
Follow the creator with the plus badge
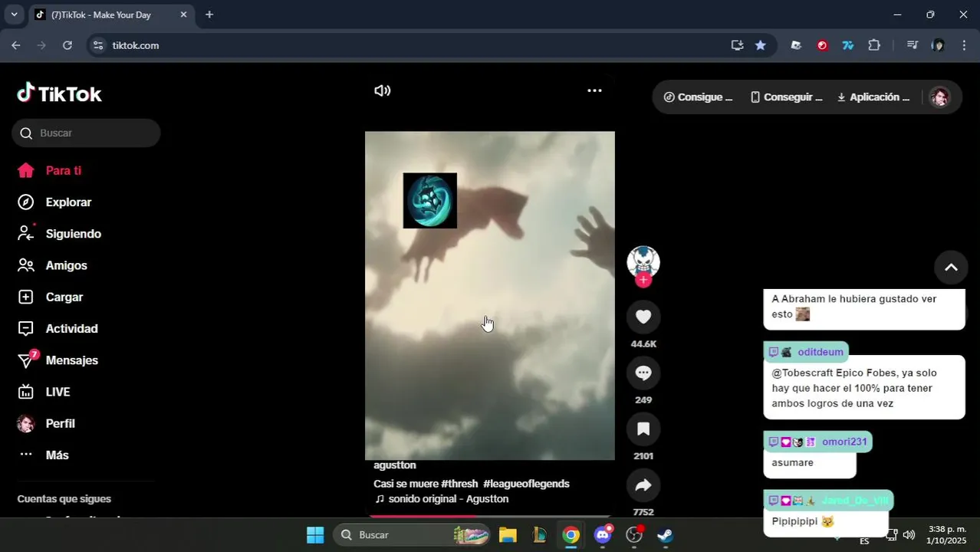pyautogui.click(x=643, y=280)
